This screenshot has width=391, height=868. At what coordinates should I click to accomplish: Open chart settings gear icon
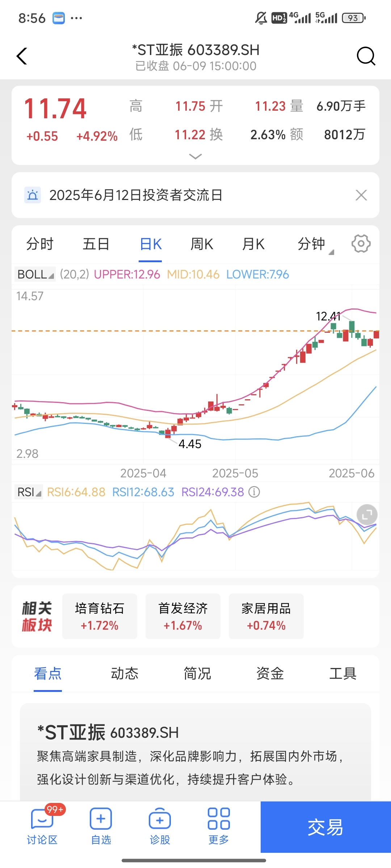click(x=361, y=244)
